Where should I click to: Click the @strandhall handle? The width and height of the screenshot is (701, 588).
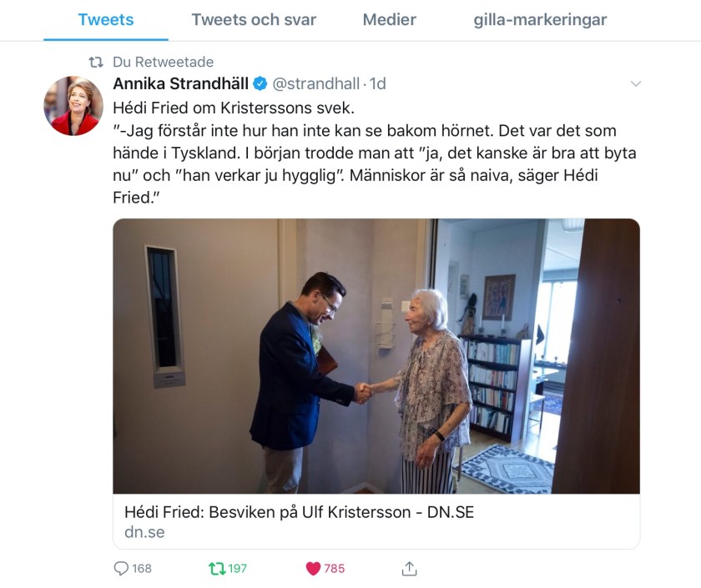click(315, 83)
